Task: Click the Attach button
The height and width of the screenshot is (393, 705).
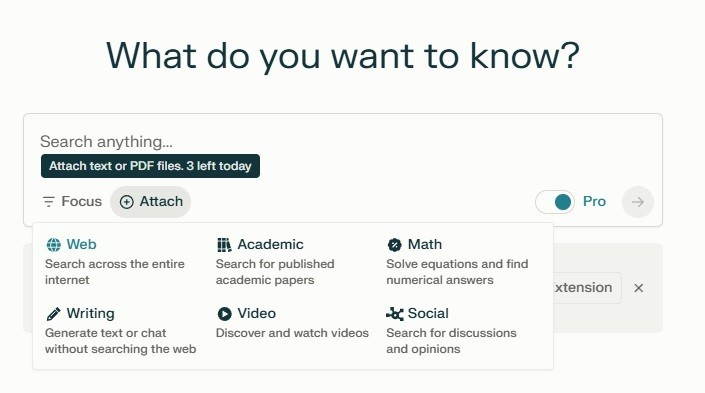Action: 151,202
